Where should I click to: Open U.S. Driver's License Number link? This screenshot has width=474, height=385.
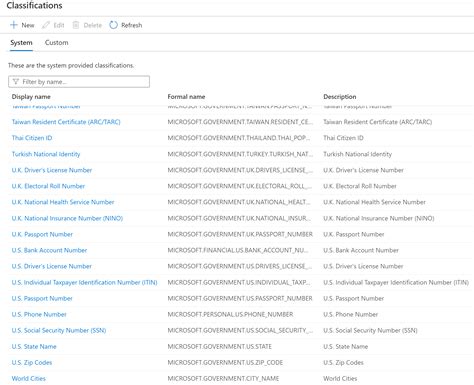coord(52,266)
